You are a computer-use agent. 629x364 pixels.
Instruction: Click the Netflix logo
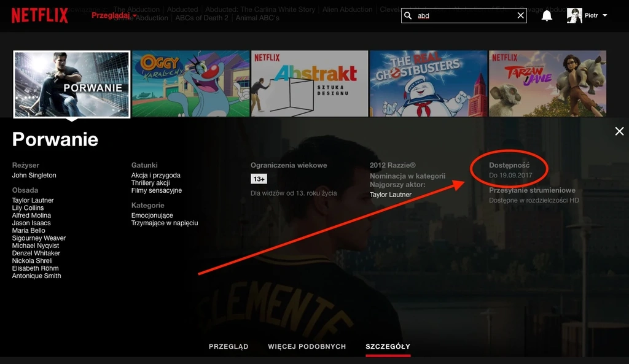click(x=40, y=15)
